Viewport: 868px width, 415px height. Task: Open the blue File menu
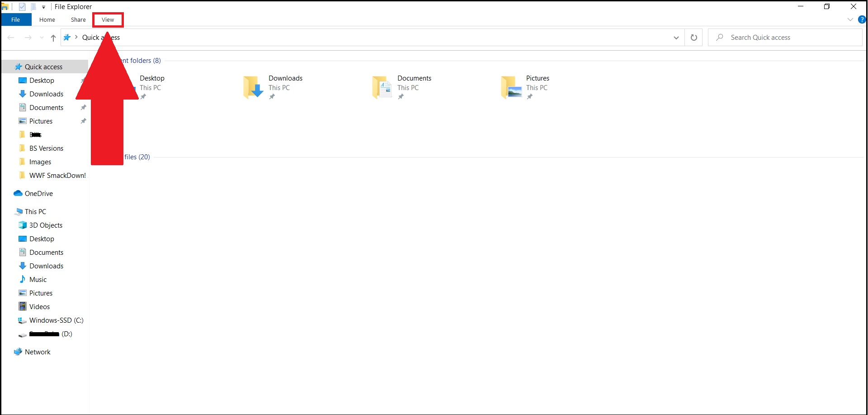[x=16, y=20]
